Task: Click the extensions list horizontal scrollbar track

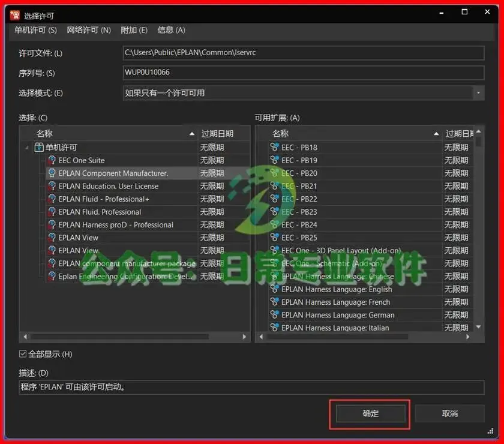Action: coord(365,337)
